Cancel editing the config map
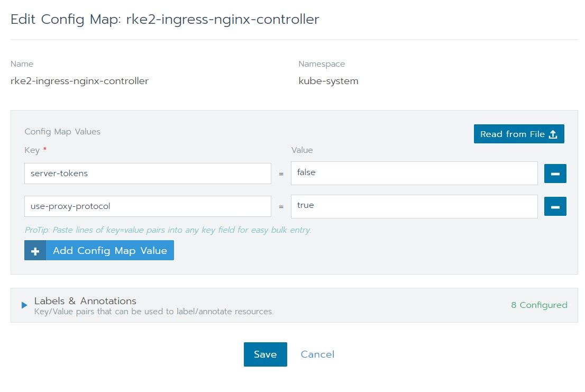This screenshot has width=585, height=392. [317, 354]
